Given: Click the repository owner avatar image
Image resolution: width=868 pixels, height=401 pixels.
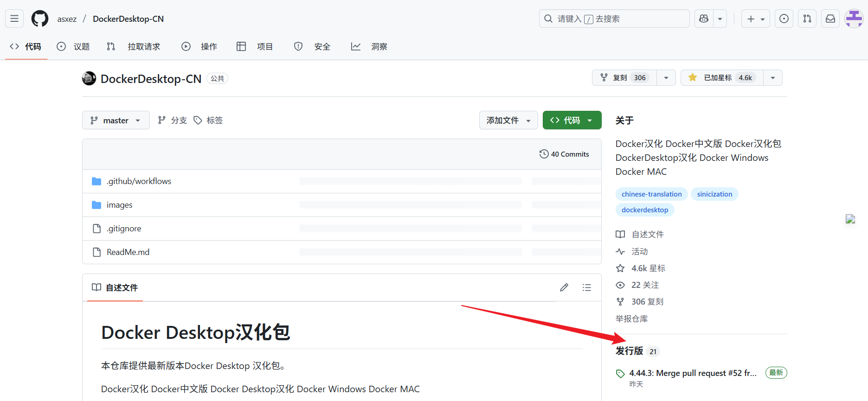Looking at the screenshot, I should click(x=89, y=78).
